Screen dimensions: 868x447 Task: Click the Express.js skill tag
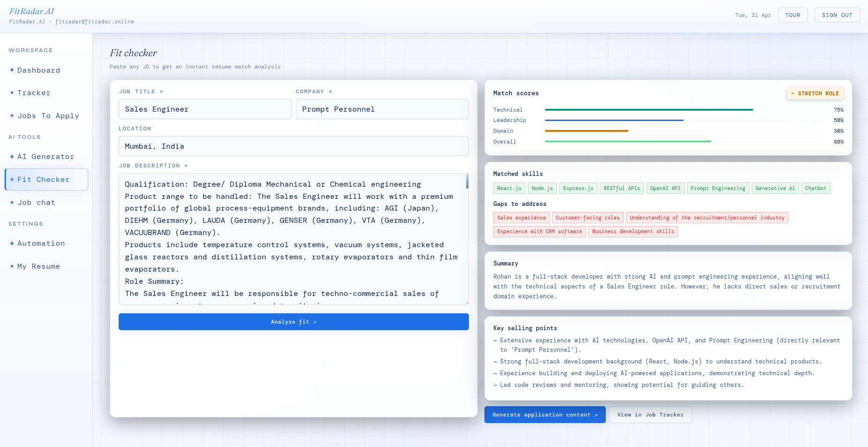point(578,188)
